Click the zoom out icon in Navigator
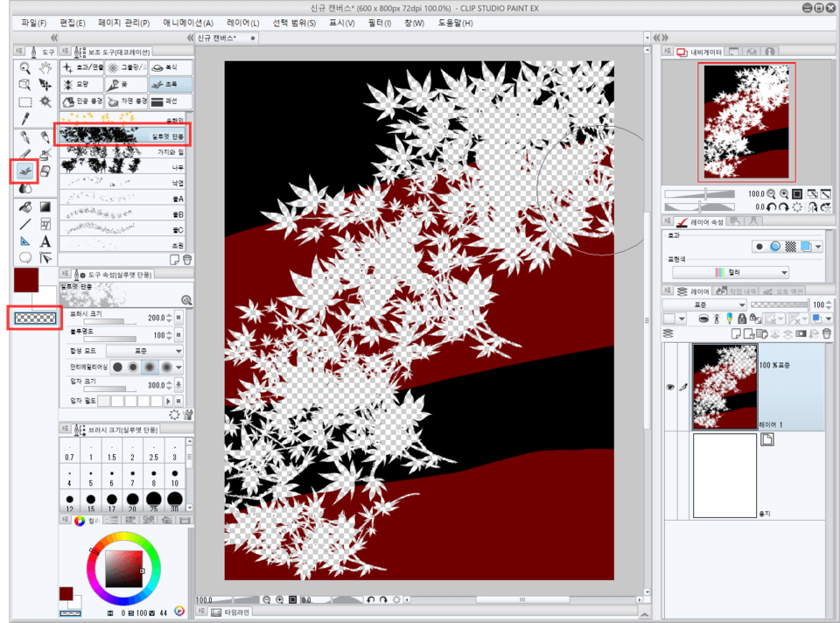840x623 pixels. [771, 194]
